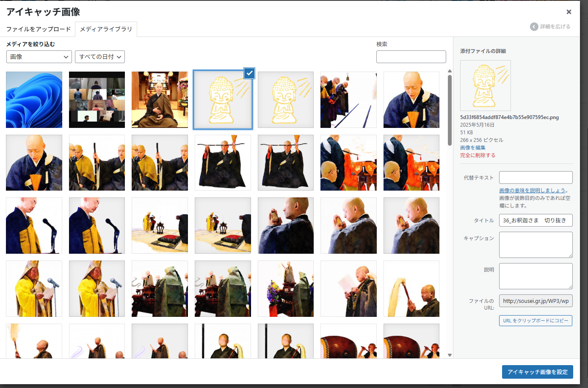Click the ファイルの URL field
This screenshot has height=388, width=588.
tap(536, 301)
